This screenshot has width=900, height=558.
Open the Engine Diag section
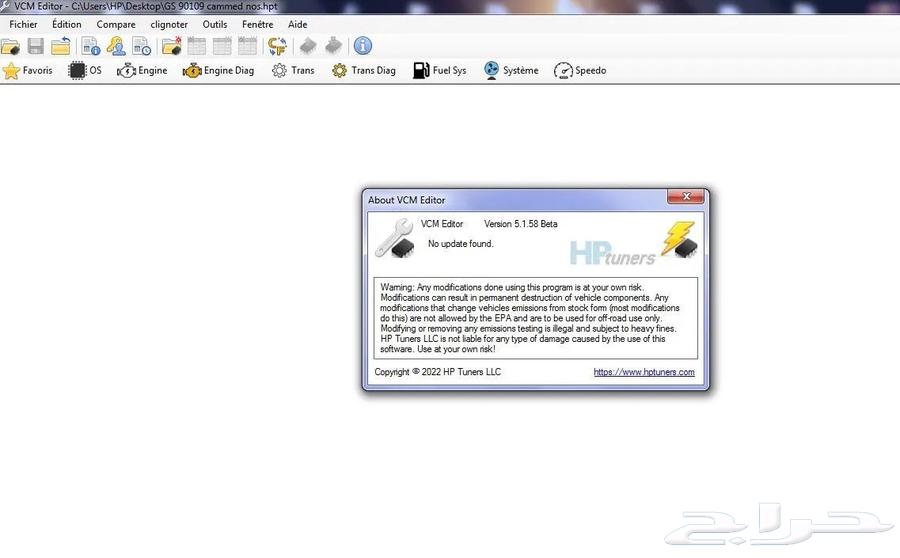[218, 71]
